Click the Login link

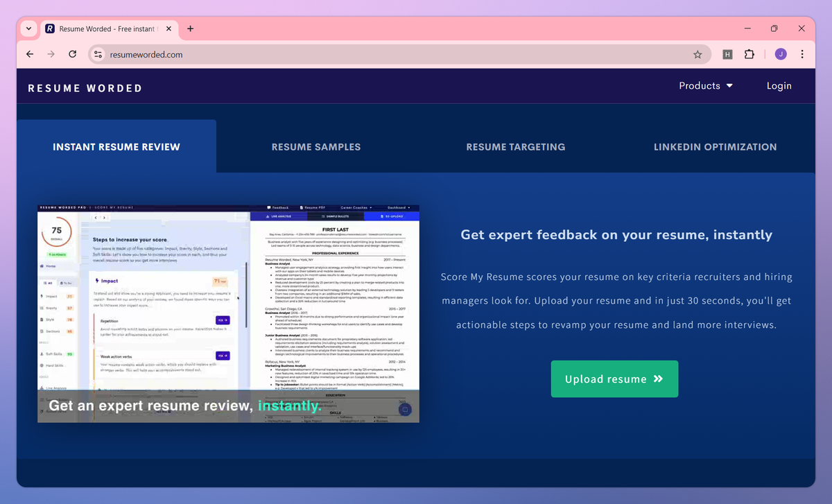[x=779, y=86]
